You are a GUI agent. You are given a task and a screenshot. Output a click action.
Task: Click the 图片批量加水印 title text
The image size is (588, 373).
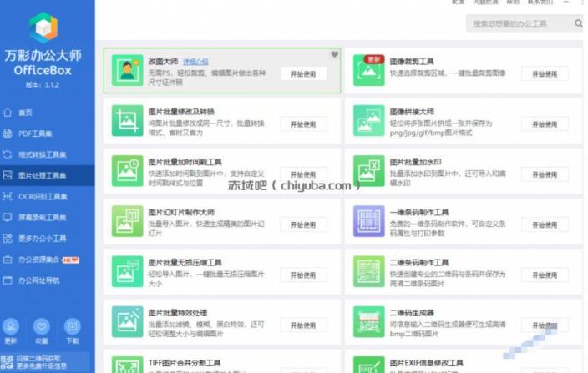pos(415,162)
